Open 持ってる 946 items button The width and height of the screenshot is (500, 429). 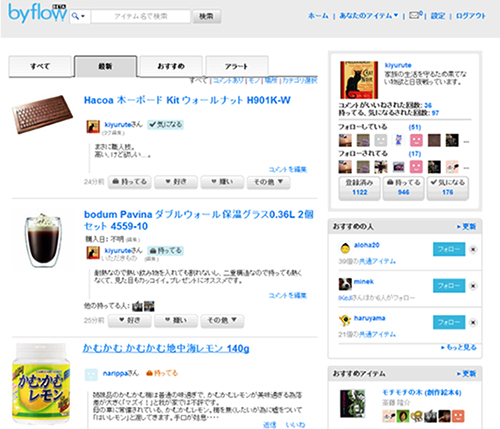click(403, 188)
